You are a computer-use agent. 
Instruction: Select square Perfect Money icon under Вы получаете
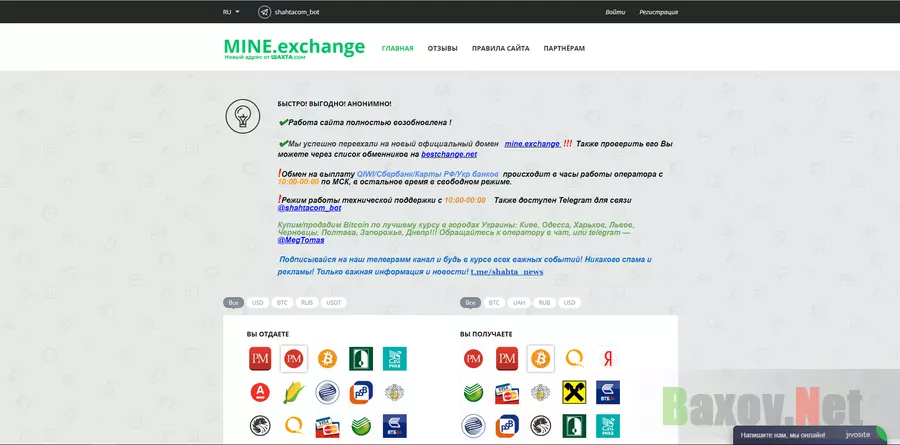pyautogui.click(x=507, y=359)
